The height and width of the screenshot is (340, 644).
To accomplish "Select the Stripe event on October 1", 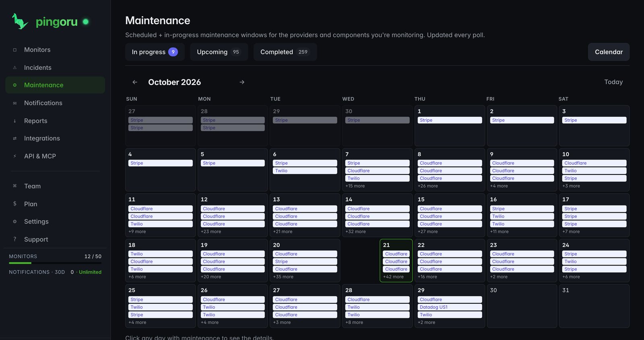I will (450, 120).
